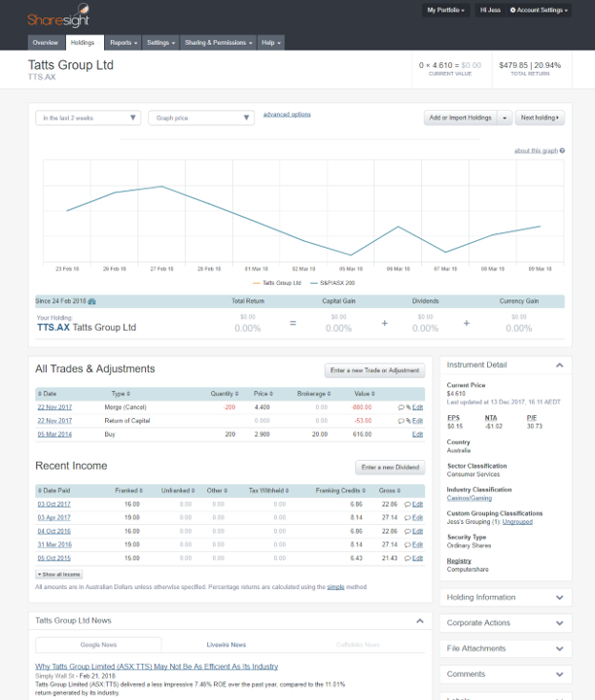Select the Holdings tab

85,43
